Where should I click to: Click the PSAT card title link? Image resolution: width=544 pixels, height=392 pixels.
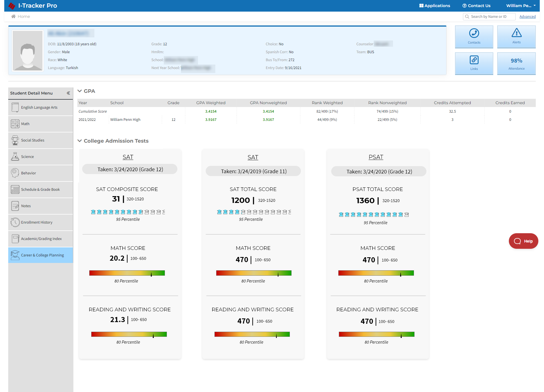pos(376,157)
